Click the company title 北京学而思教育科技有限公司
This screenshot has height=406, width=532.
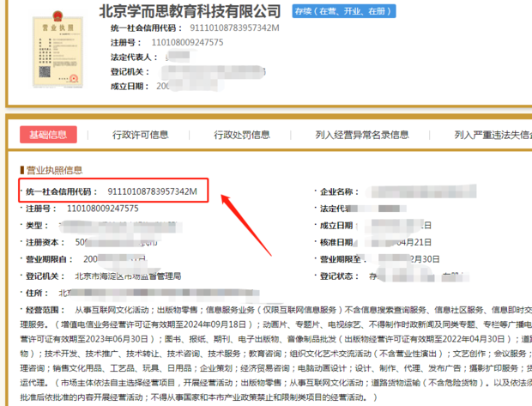[190, 11]
